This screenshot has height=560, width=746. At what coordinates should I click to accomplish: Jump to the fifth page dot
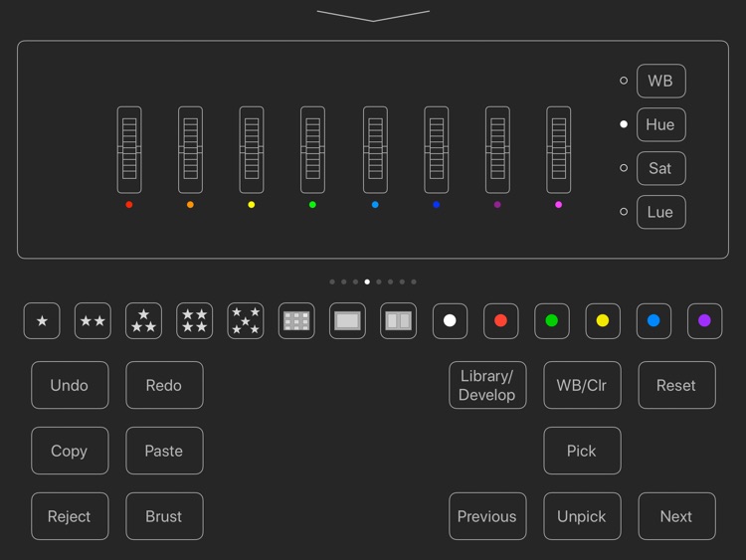(x=379, y=281)
